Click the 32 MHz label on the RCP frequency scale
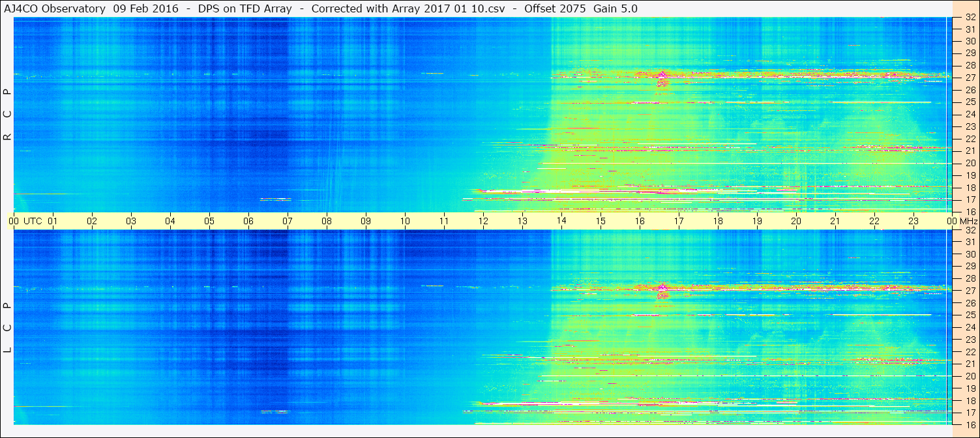This screenshot has width=980, height=438. tap(970, 18)
